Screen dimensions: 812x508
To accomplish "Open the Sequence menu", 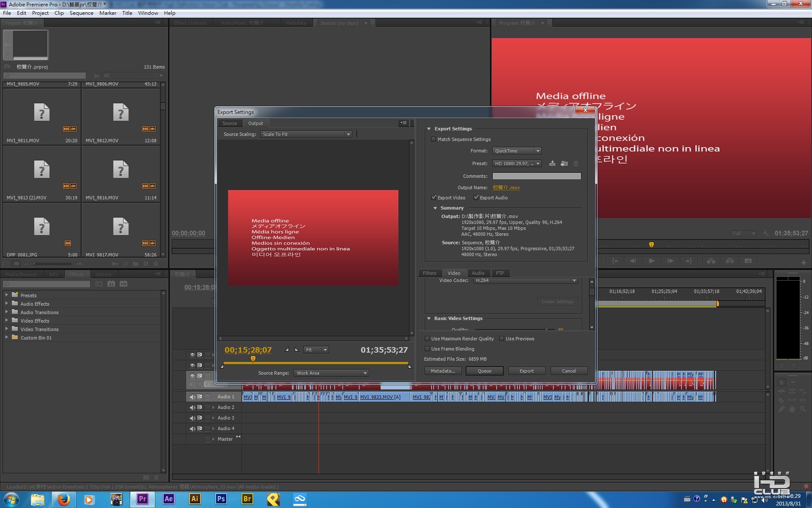I will pyautogui.click(x=81, y=13).
